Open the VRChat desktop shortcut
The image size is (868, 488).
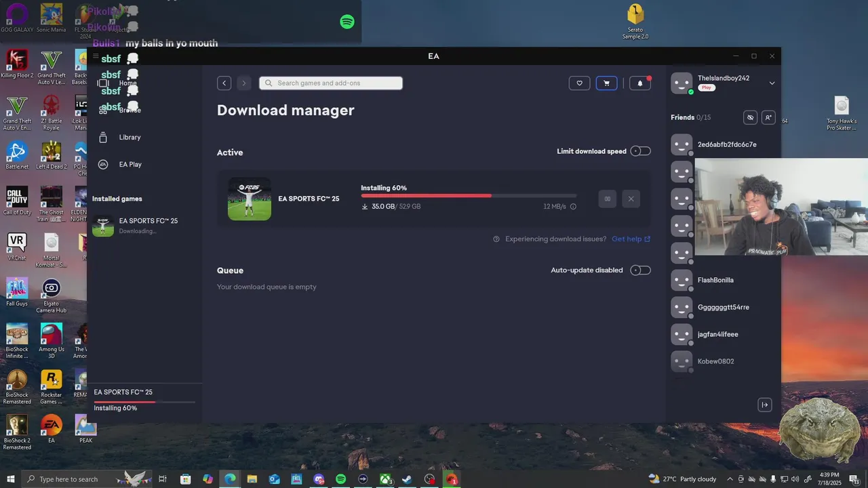tap(17, 247)
